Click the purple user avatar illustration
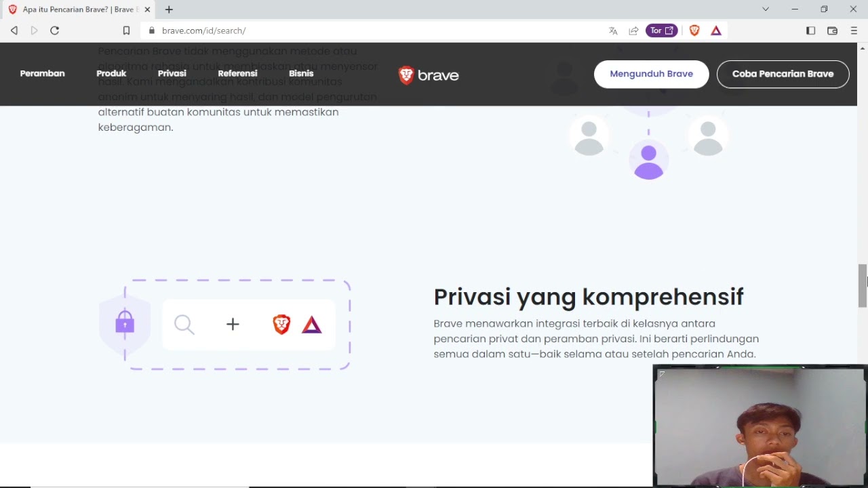868x488 pixels. [649, 161]
